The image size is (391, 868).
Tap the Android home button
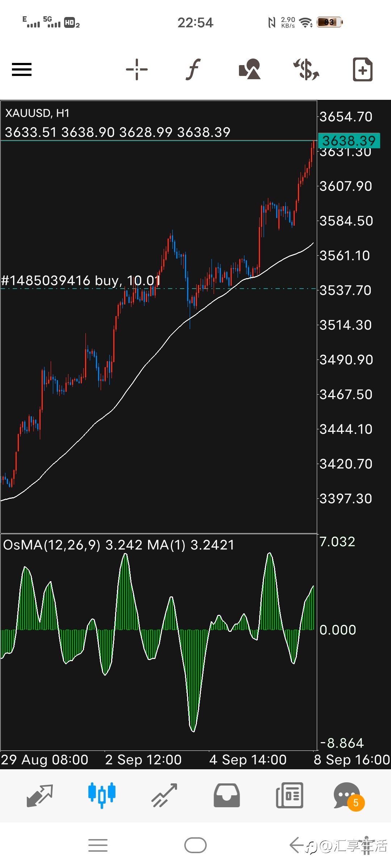click(x=195, y=845)
